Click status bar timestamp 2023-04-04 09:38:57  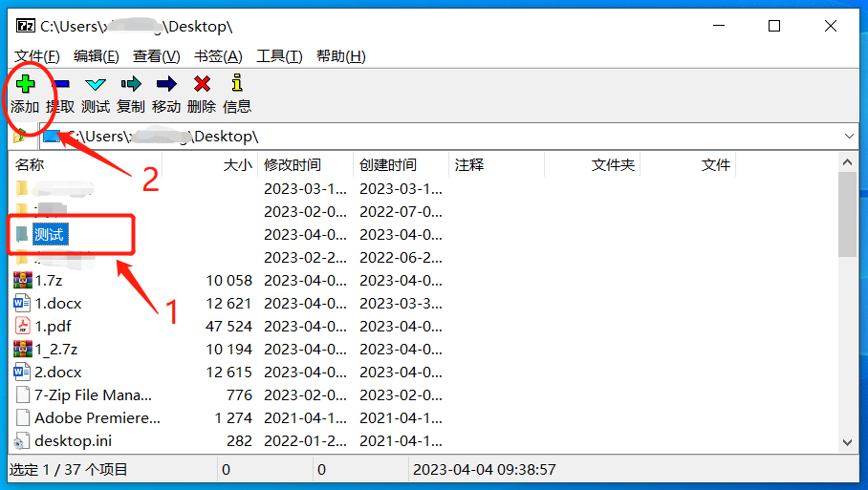pyautogui.click(x=485, y=470)
